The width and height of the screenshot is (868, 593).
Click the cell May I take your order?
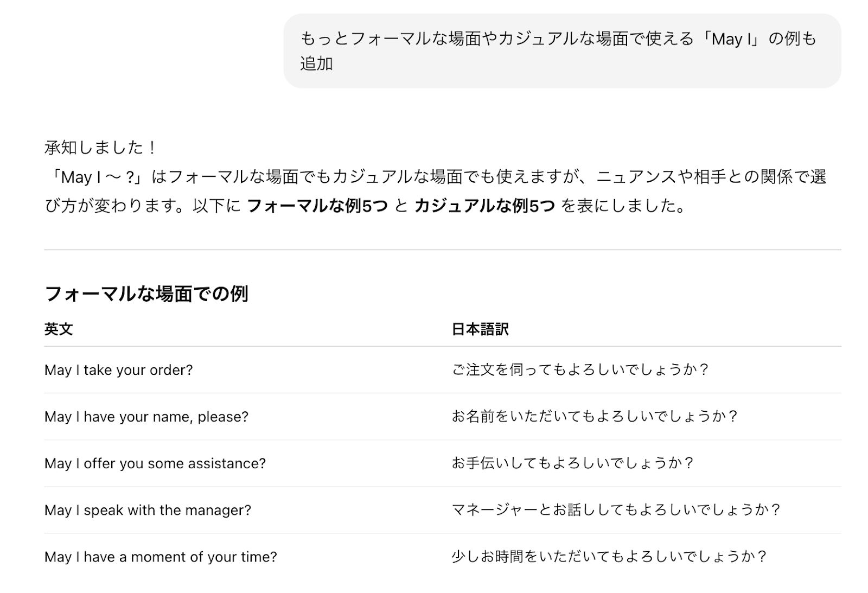tap(119, 370)
